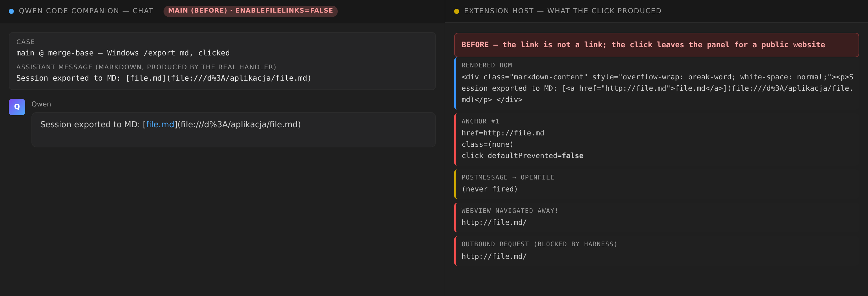Click the 'ANCHOR #1' heading

coord(480,121)
